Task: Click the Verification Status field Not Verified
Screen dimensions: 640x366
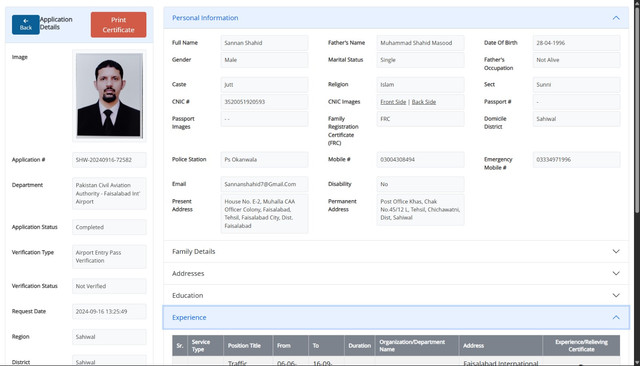Action: tap(109, 286)
